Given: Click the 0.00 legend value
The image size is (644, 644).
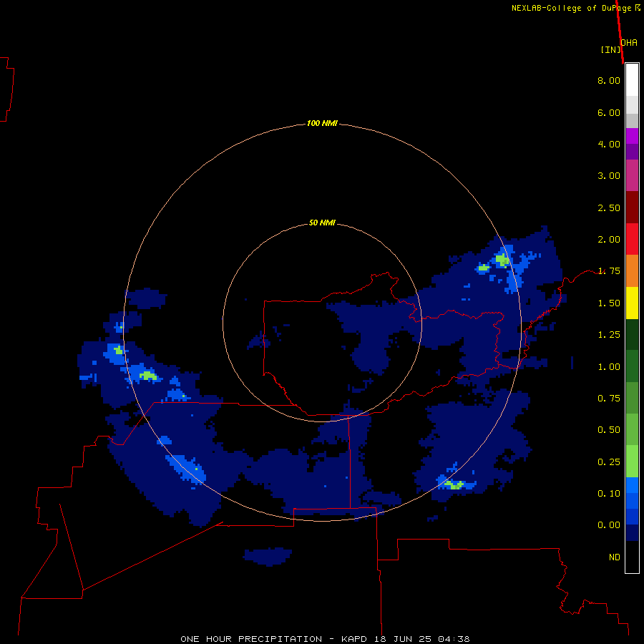Looking at the screenshot, I should click(x=609, y=525).
